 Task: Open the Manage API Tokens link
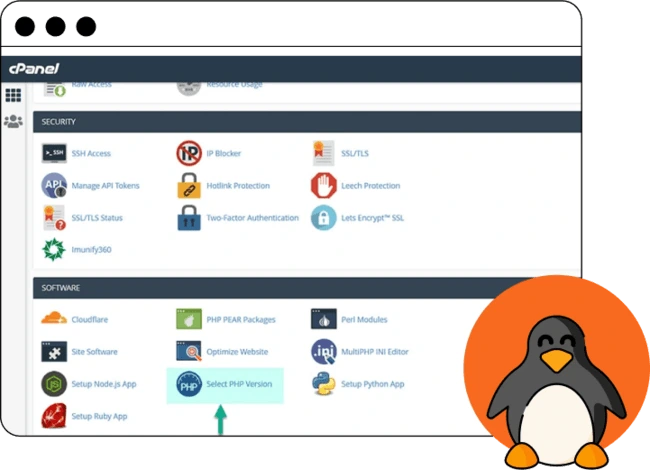[105, 186]
